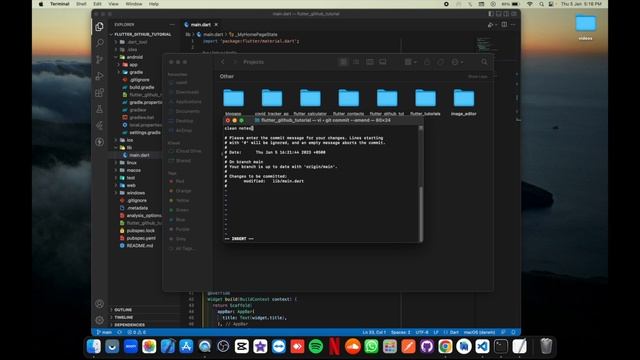Screen dimensions: 640x360
Task: Open the flutter_contacts folder in Finder
Action: [x=349, y=102]
